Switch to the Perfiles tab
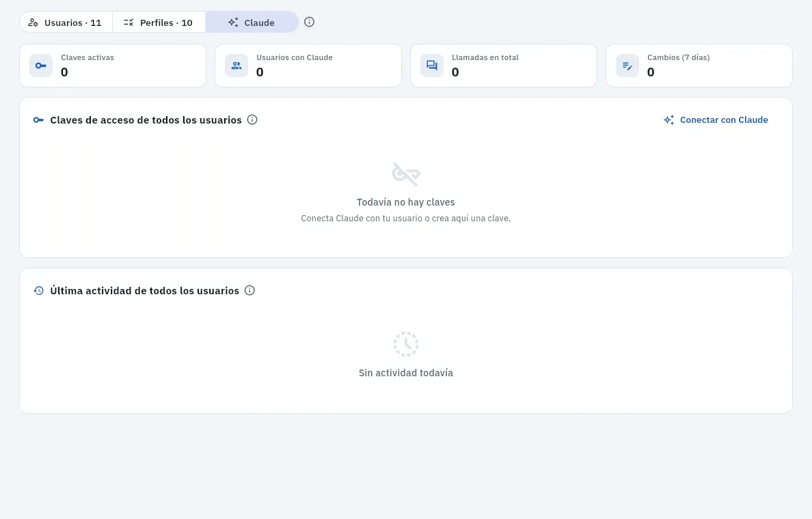812x519 pixels. 159,23
